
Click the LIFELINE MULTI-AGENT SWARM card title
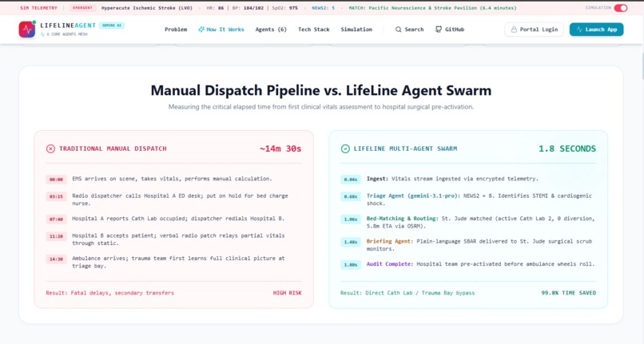[x=405, y=148]
